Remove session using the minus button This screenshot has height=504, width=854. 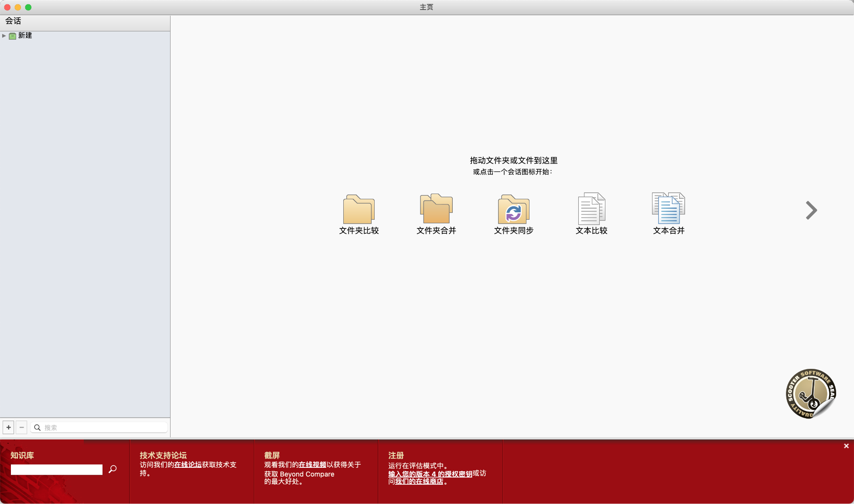[21, 427]
